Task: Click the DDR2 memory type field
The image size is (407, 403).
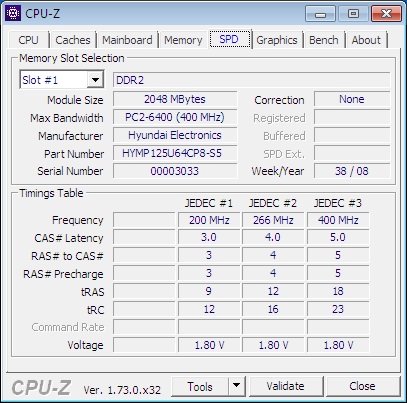Action: tap(251, 80)
